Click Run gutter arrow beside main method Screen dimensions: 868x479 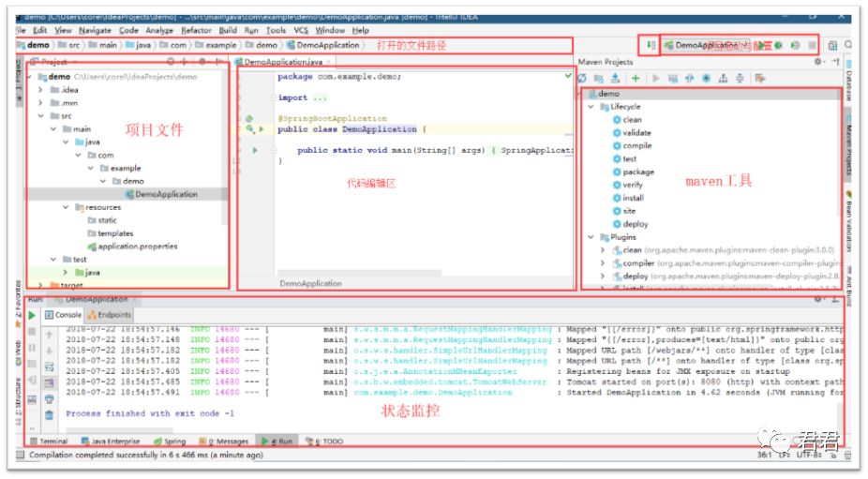click(255, 150)
